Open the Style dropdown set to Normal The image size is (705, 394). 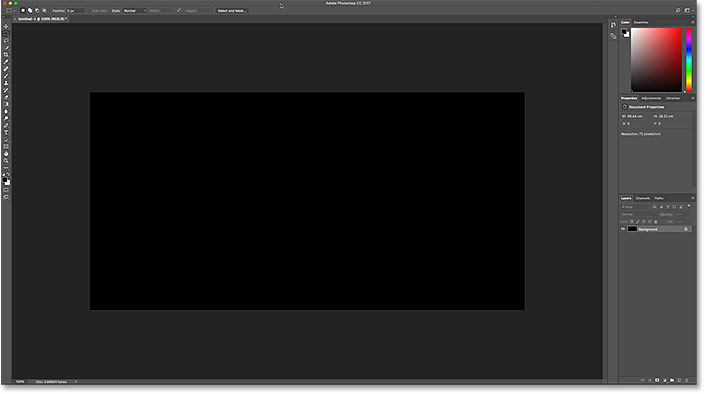[135, 10]
